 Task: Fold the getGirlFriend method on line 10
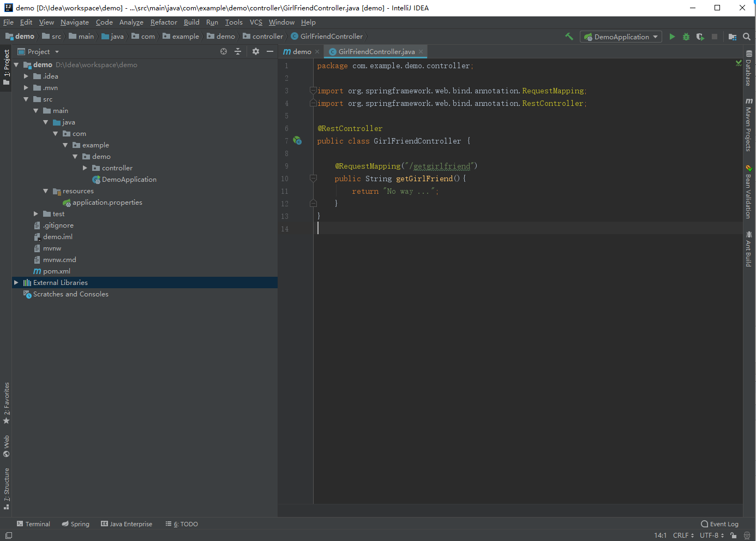tap(313, 178)
